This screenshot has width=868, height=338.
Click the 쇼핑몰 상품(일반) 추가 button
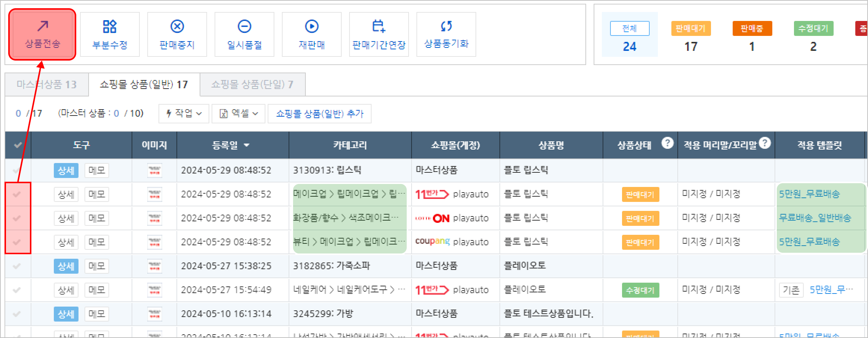click(320, 114)
